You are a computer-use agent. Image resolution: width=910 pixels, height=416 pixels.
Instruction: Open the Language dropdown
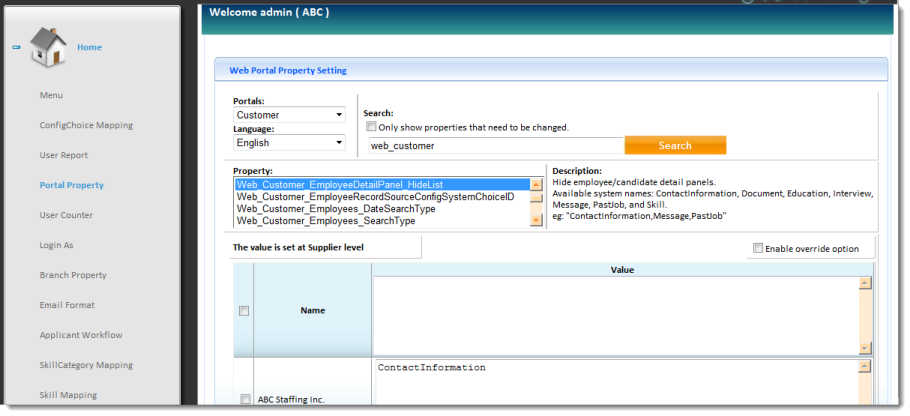(x=289, y=143)
